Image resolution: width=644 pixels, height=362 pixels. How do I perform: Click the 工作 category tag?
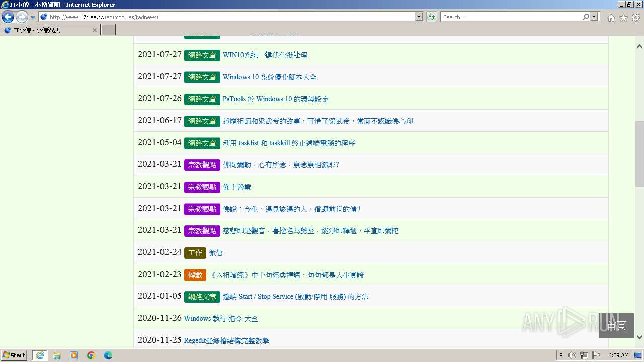pos(195,253)
